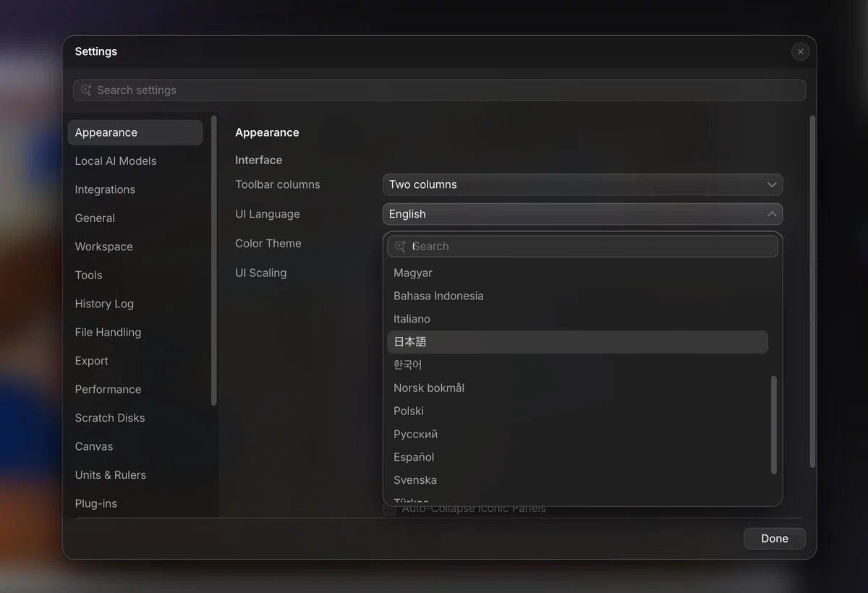This screenshot has width=868, height=593.
Task: Click the sidebar categories scrollbar
Action: point(213,260)
